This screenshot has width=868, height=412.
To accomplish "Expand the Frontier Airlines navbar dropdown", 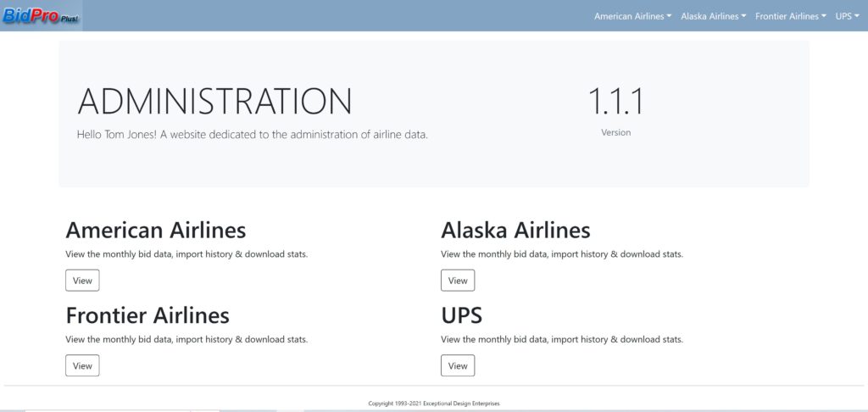I will pyautogui.click(x=790, y=16).
